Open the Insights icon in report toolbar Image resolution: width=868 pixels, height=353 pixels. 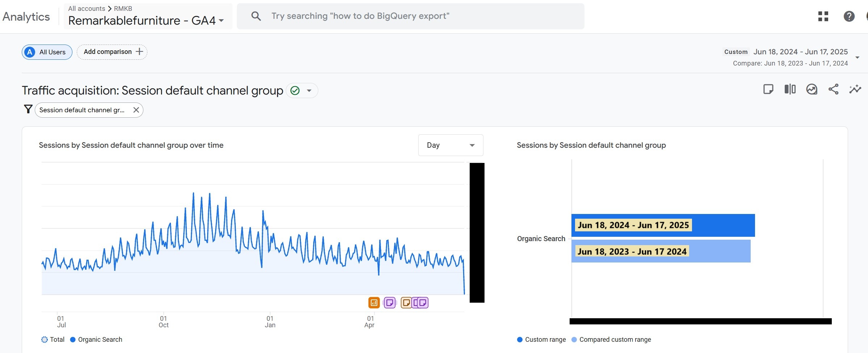click(812, 89)
